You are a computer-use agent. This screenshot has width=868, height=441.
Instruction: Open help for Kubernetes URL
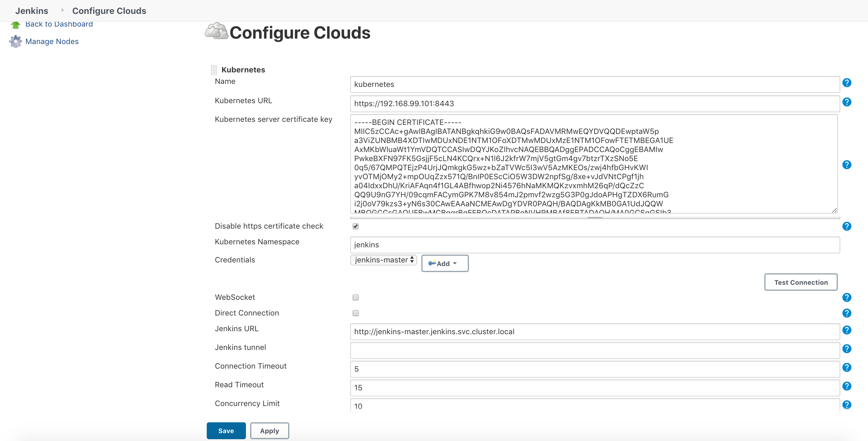847,102
